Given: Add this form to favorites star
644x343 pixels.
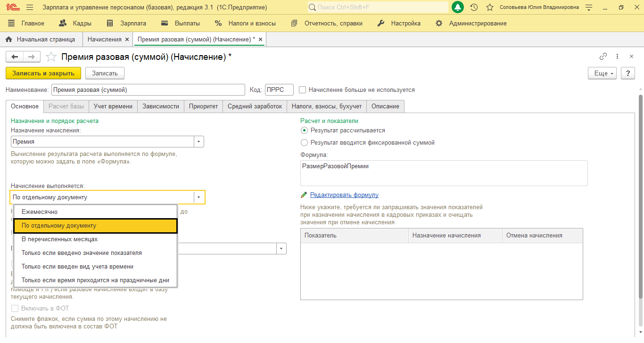Looking at the screenshot, I should (51, 57).
